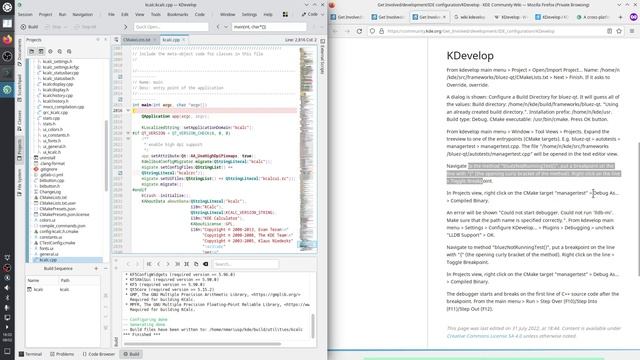Viewport: 640px width, 360px height.
Task: Click the back navigation arrow before the outline field
Action: coord(218,27)
